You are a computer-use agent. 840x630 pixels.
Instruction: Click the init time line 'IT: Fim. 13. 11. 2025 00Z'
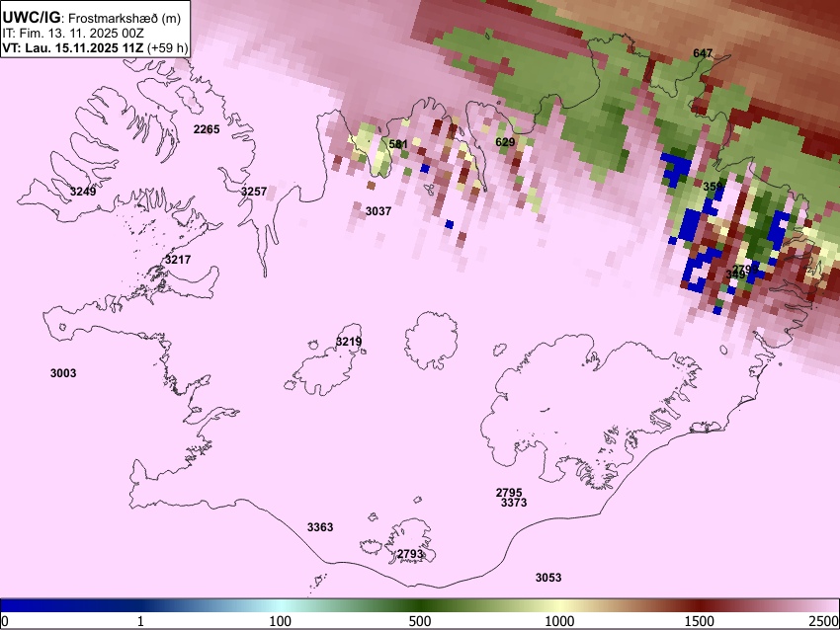[x=72, y=34]
